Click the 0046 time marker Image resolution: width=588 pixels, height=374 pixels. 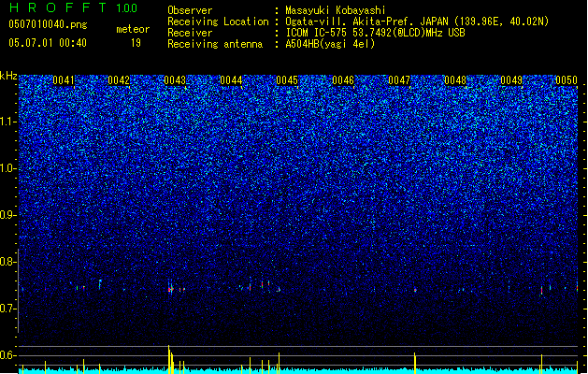point(343,80)
